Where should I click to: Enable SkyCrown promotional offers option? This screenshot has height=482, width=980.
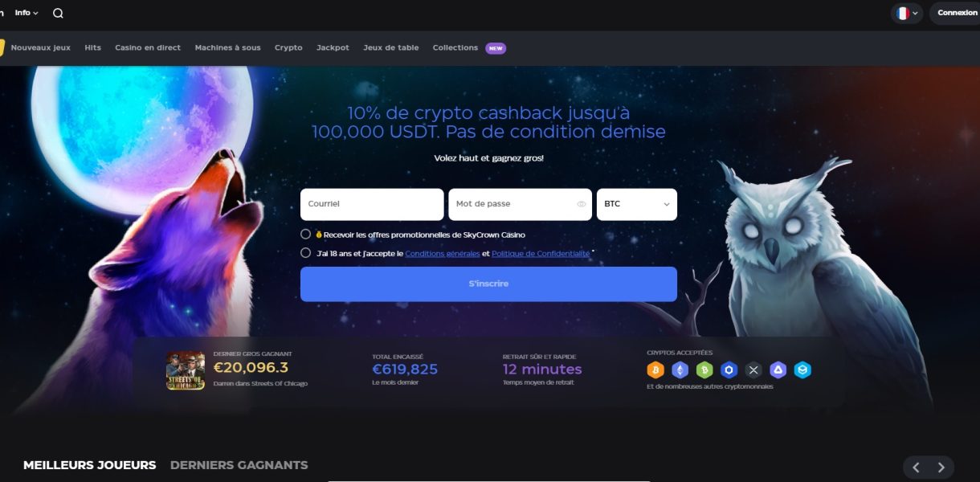click(x=305, y=234)
